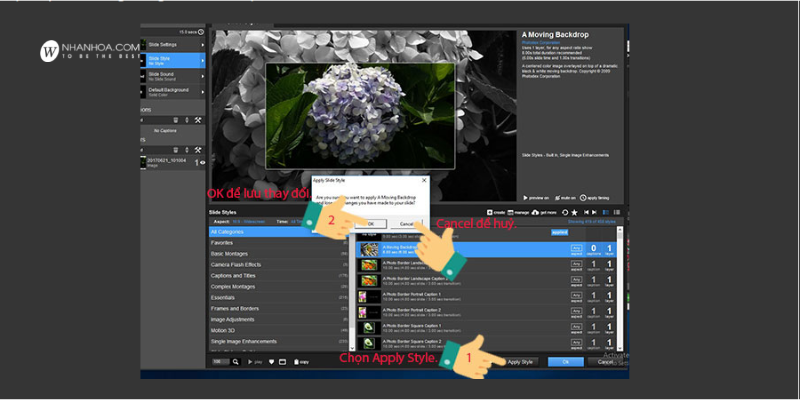
Task: Switch to the compact list view icon
Action: pyautogui.click(x=617, y=212)
